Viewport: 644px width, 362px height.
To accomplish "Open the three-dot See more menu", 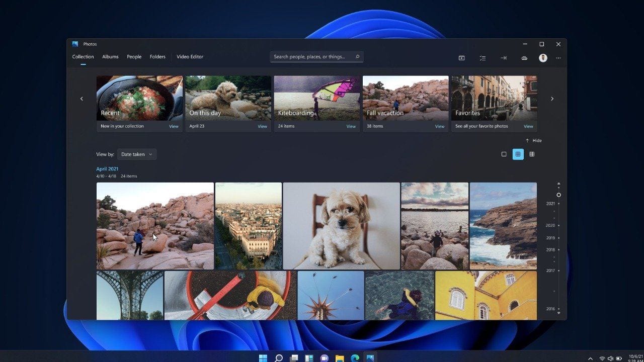I will tap(558, 58).
